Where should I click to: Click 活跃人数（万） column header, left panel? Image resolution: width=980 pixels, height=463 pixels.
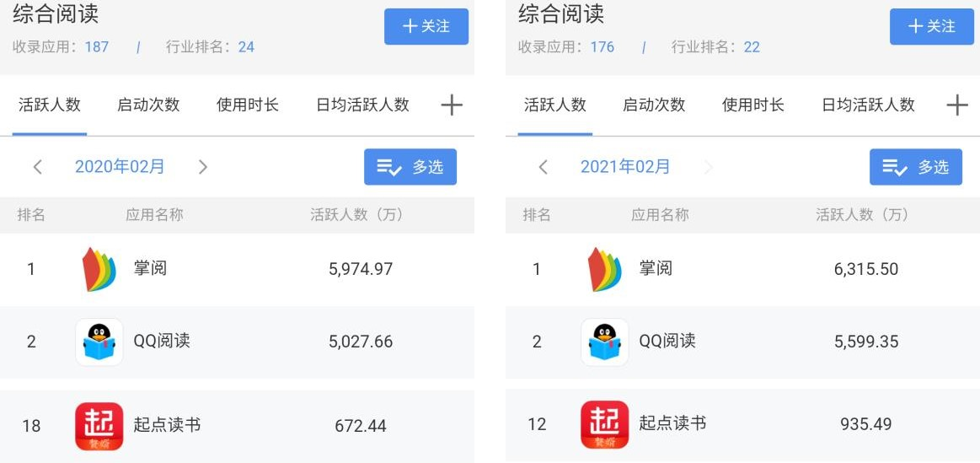click(x=357, y=215)
